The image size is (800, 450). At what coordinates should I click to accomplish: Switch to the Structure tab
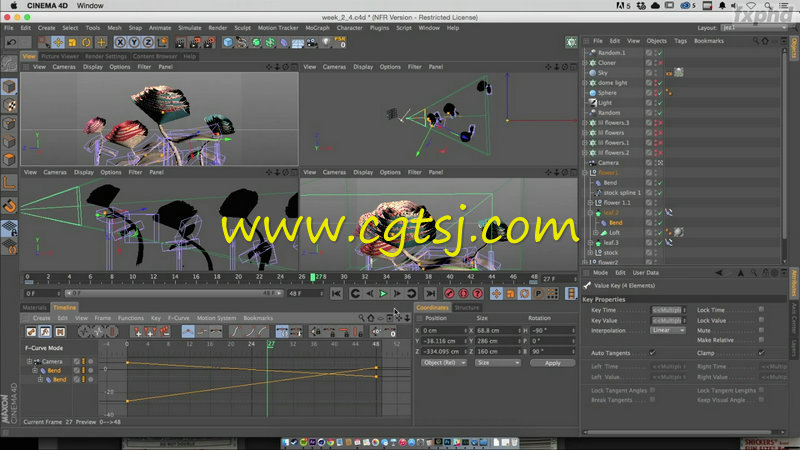(467, 308)
